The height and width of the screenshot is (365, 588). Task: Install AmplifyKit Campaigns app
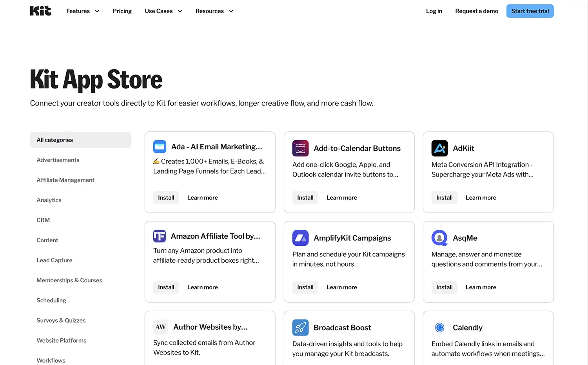[305, 287]
